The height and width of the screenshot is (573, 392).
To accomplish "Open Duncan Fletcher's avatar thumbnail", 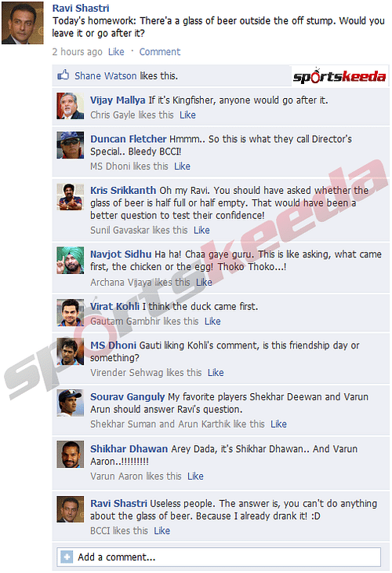I will coord(71,145).
